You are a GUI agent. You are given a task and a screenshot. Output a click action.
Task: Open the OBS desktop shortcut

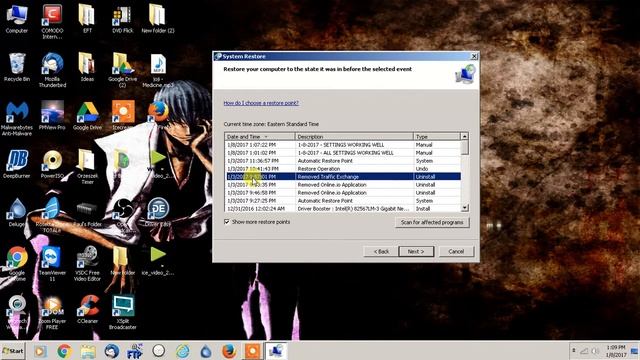click(x=122, y=215)
